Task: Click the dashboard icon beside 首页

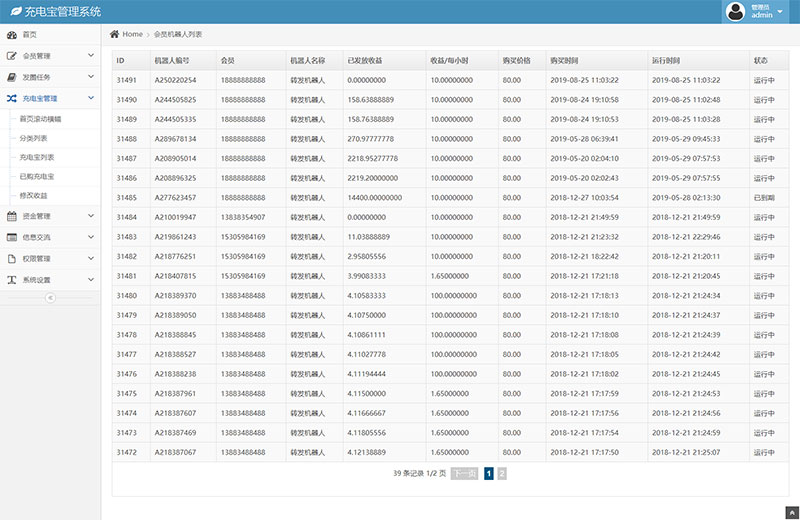Action: coord(11,35)
